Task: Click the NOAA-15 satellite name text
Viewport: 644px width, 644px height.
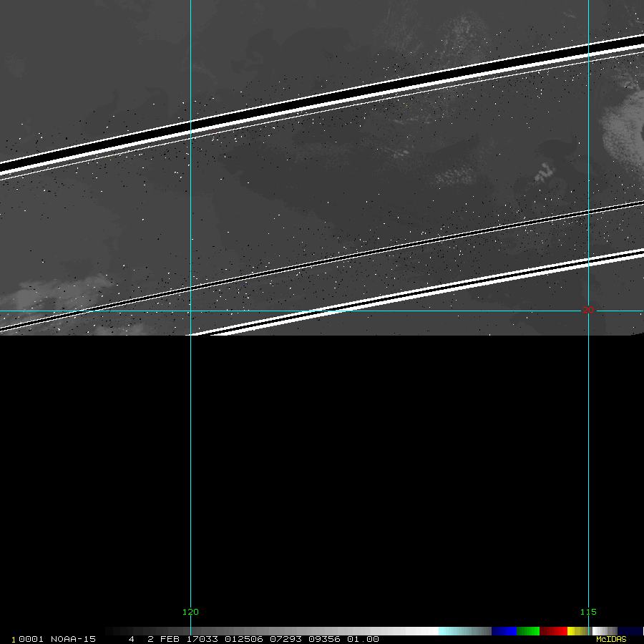Action: 73,639
